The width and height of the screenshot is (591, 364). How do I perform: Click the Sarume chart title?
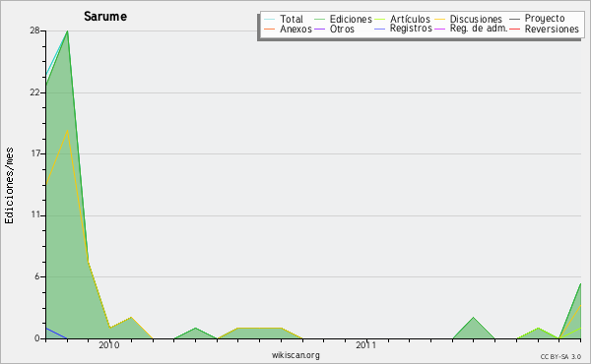tap(105, 16)
